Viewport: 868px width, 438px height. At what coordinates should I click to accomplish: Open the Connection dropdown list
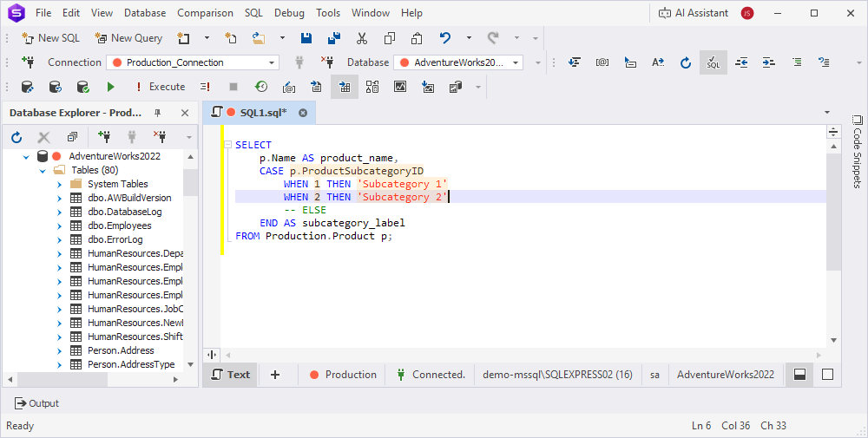click(272, 62)
